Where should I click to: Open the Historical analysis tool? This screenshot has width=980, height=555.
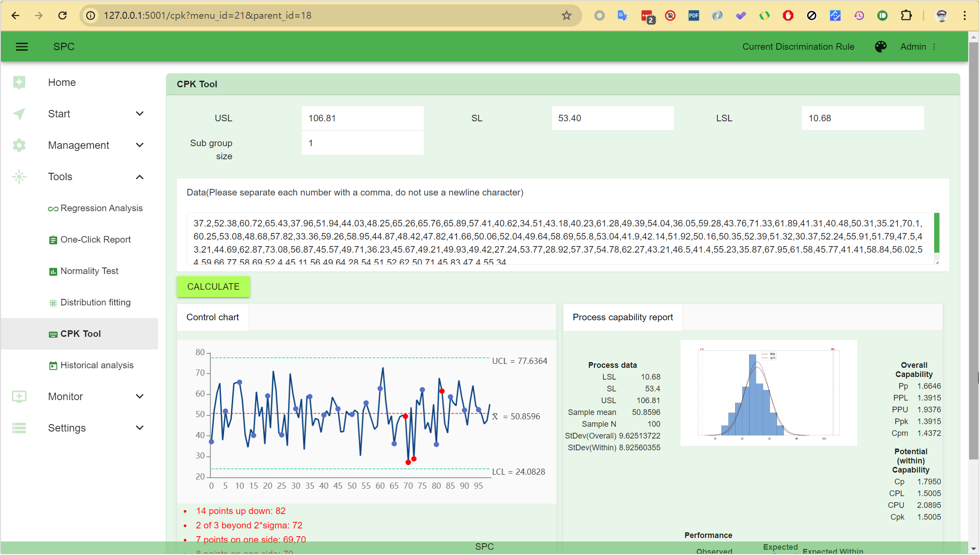point(96,365)
